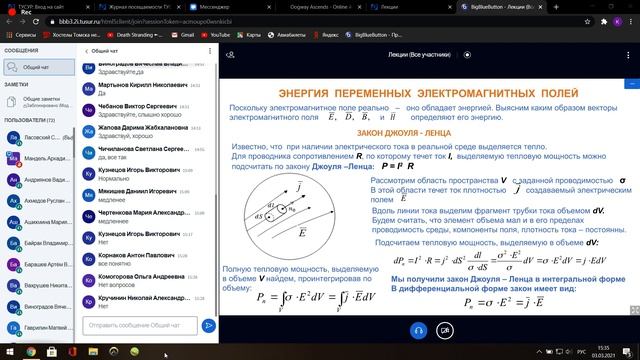Click the volume tray icon
Screen dimensions: 640x360
[x=569, y=351]
